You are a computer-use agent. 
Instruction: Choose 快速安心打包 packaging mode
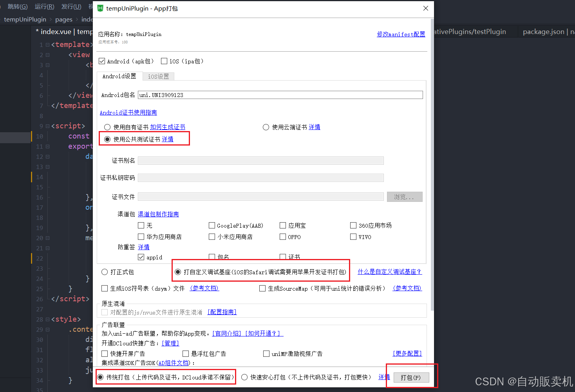[244, 377]
